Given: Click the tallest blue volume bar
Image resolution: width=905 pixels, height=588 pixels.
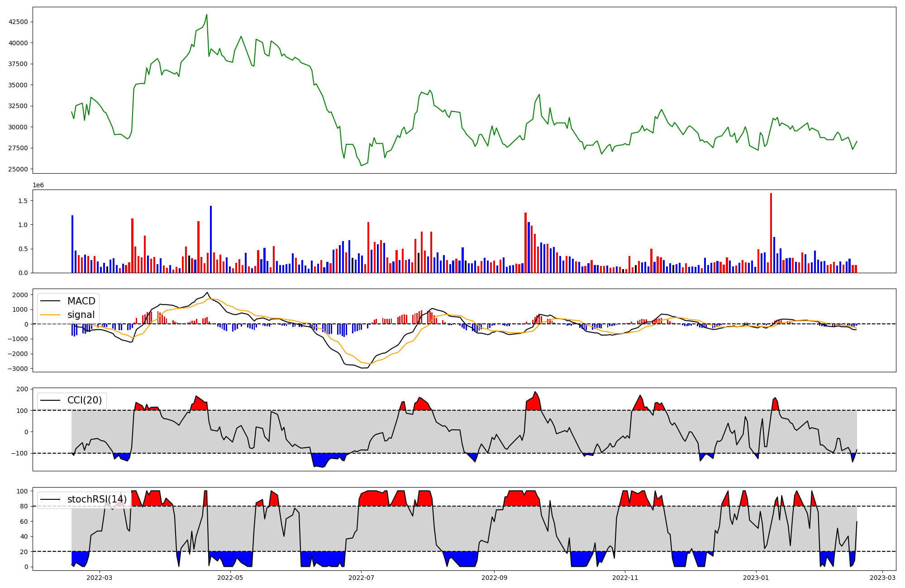Looking at the screenshot, I should (211, 239).
